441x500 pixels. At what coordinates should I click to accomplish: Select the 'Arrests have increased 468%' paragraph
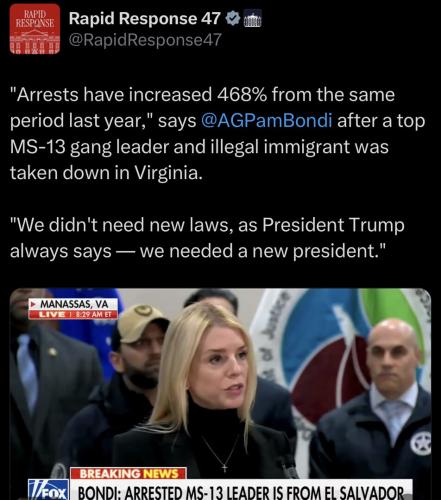coord(217,134)
